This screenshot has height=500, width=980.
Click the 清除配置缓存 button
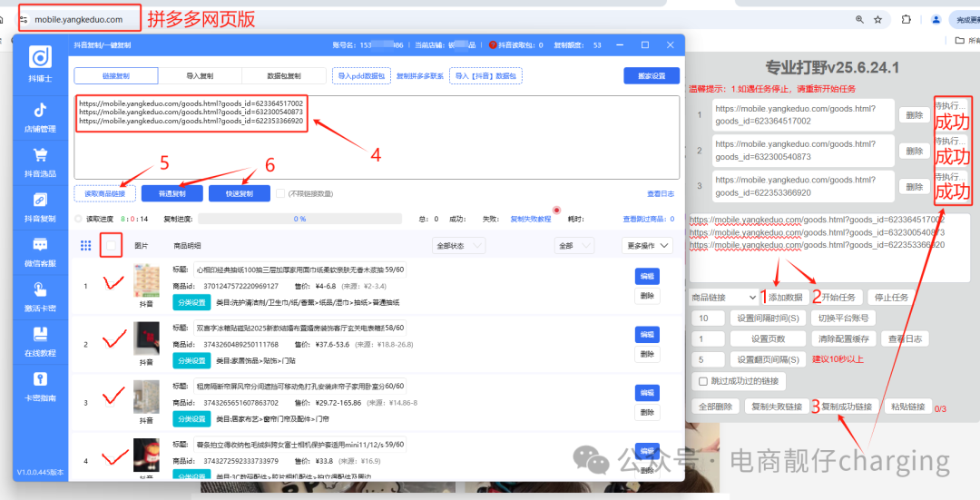[x=844, y=338]
